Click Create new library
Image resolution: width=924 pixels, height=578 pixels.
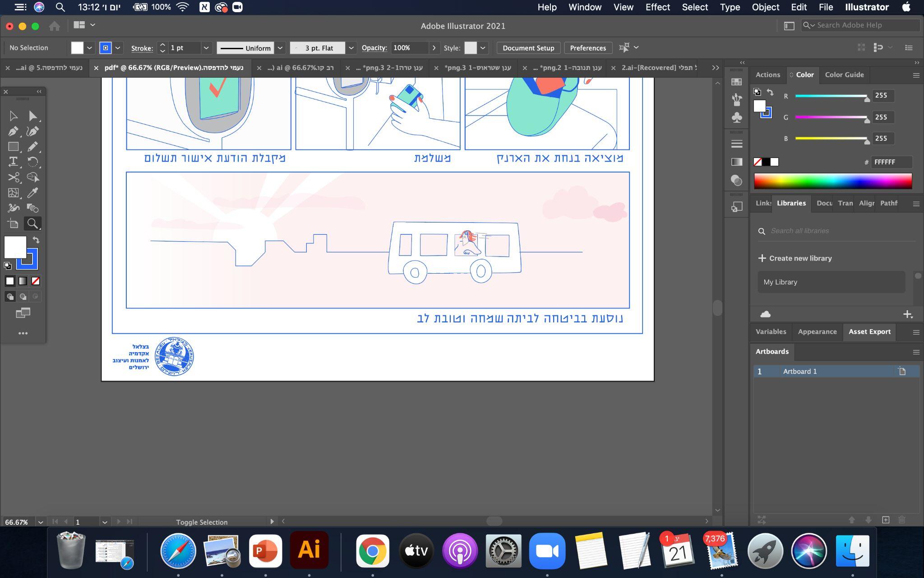pos(795,258)
